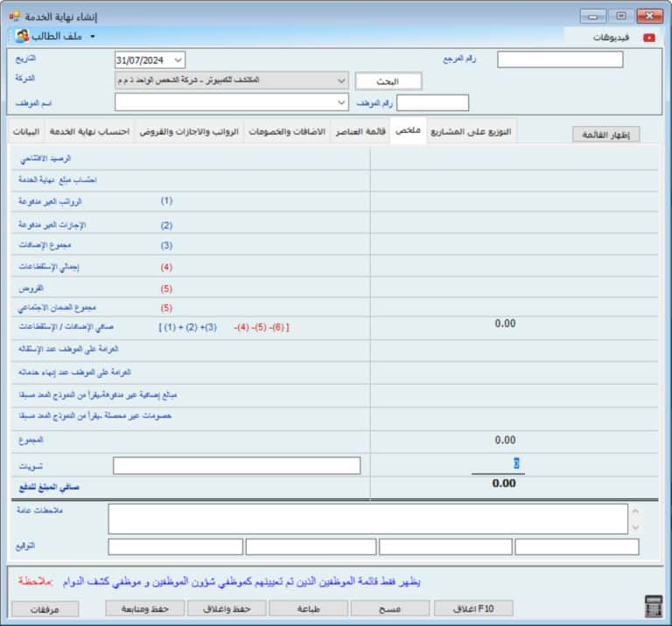Click the طباعة print button
The image size is (672, 626).
pos(308,609)
